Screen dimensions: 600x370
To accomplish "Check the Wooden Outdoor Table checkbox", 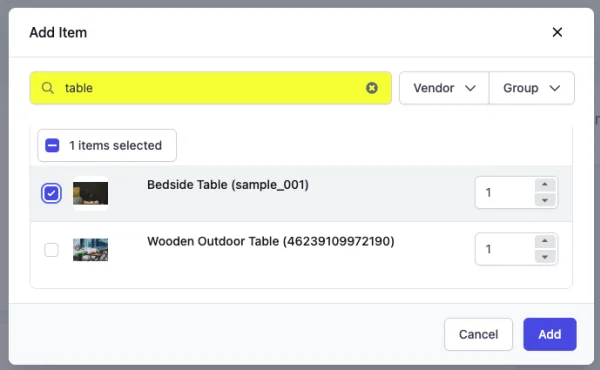I will pos(51,250).
